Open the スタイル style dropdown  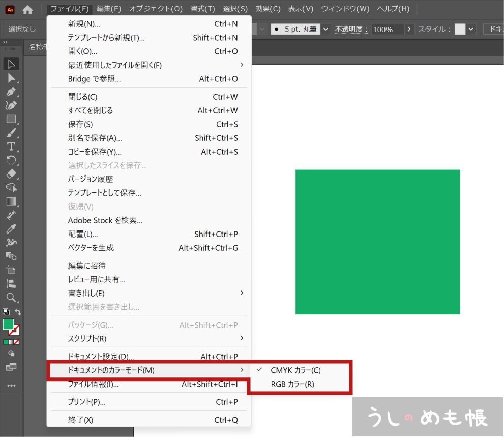click(471, 30)
